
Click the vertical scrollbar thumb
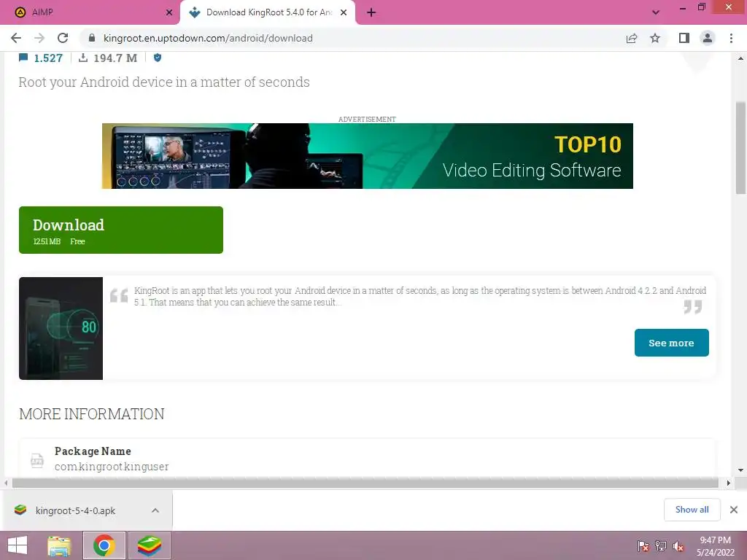click(x=740, y=147)
